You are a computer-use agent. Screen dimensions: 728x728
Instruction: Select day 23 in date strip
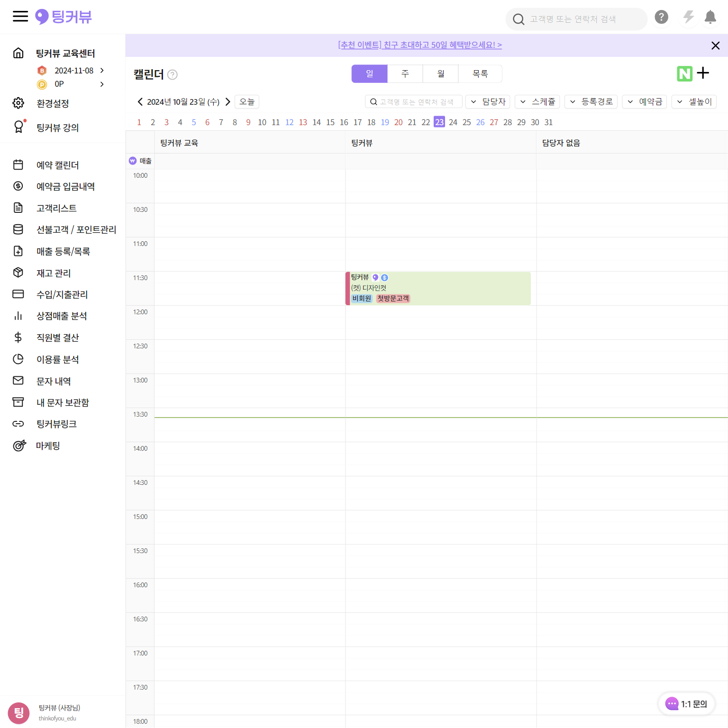[x=439, y=122]
